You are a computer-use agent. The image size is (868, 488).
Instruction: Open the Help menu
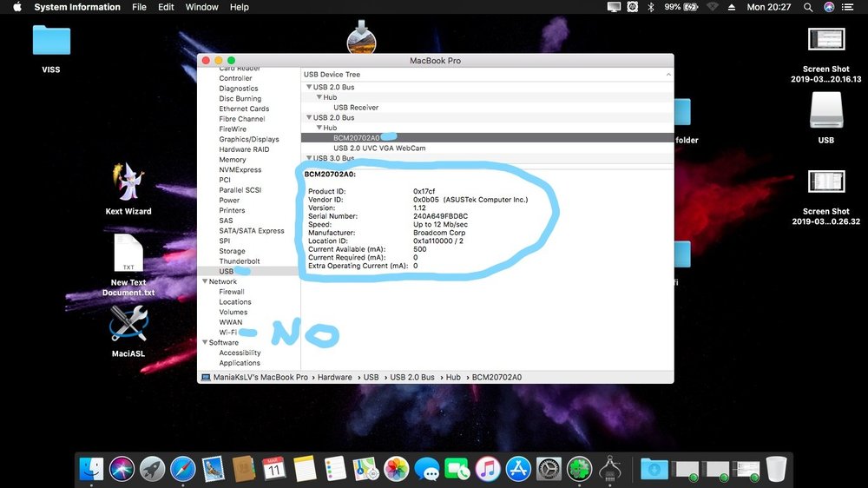click(x=240, y=7)
